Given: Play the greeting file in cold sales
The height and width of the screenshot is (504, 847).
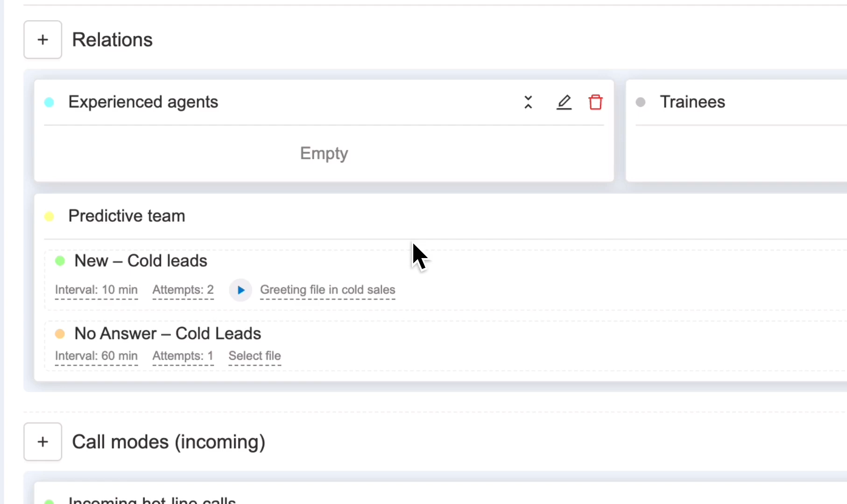Looking at the screenshot, I should coord(240,290).
